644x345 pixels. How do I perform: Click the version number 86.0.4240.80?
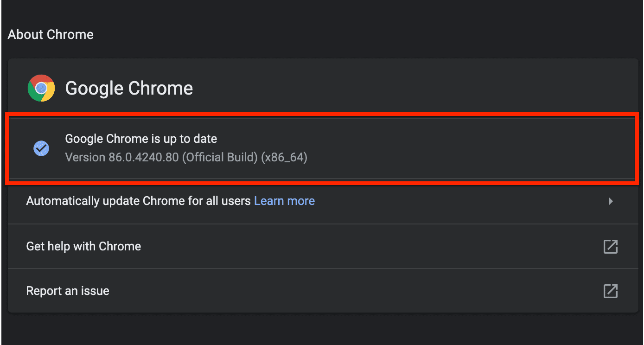143,158
